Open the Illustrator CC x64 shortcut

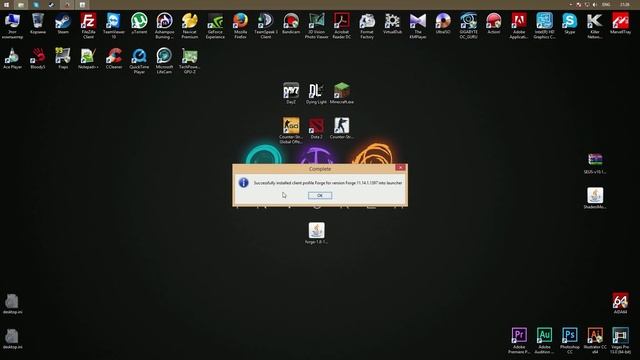click(595, 341)
